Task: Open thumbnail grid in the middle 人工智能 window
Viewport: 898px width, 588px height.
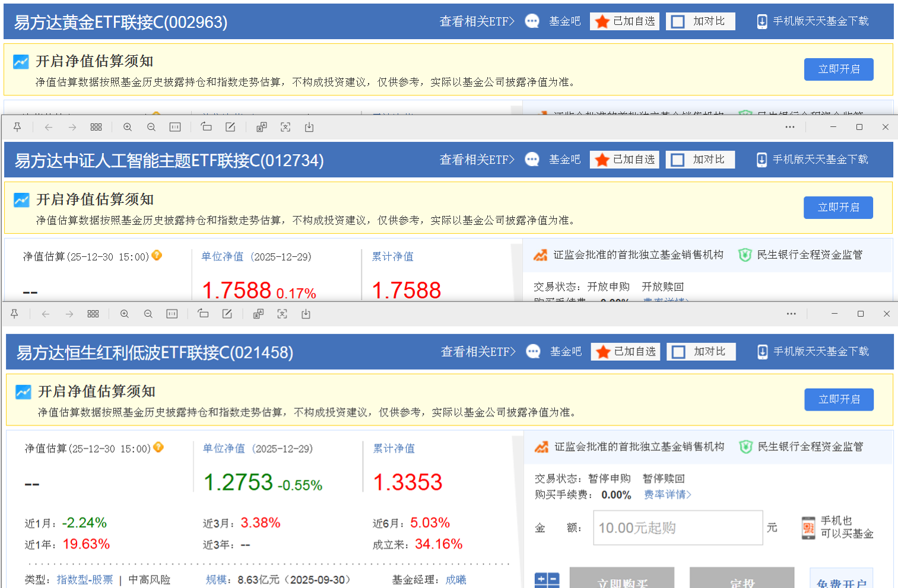Action: (x=96, y=127)
